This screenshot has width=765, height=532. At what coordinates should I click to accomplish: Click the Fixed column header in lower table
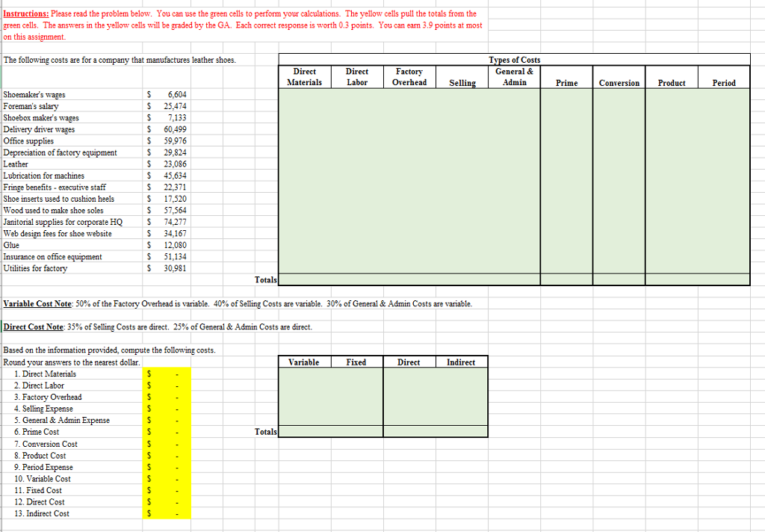[x=356, y=362]
